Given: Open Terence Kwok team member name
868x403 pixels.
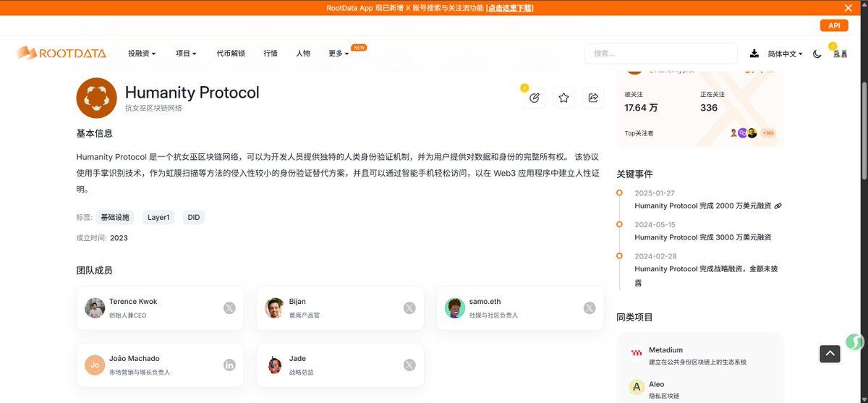Looking at the screenshot, I should [133, 301].
